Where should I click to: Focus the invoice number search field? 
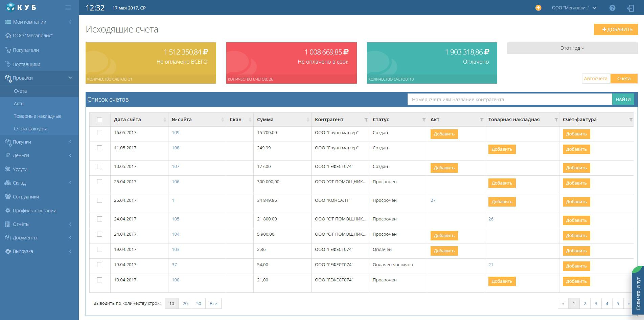(510, 100)
